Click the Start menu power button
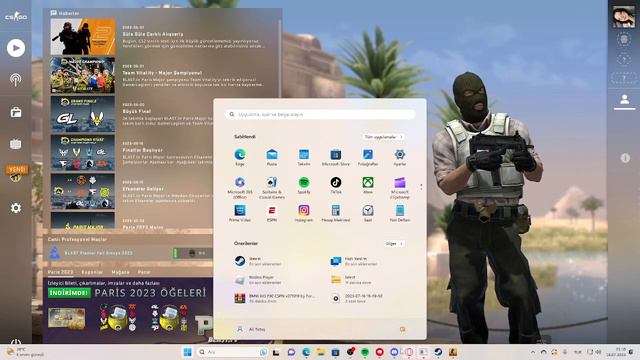This screenshot has width=640, height=360. 402,329
